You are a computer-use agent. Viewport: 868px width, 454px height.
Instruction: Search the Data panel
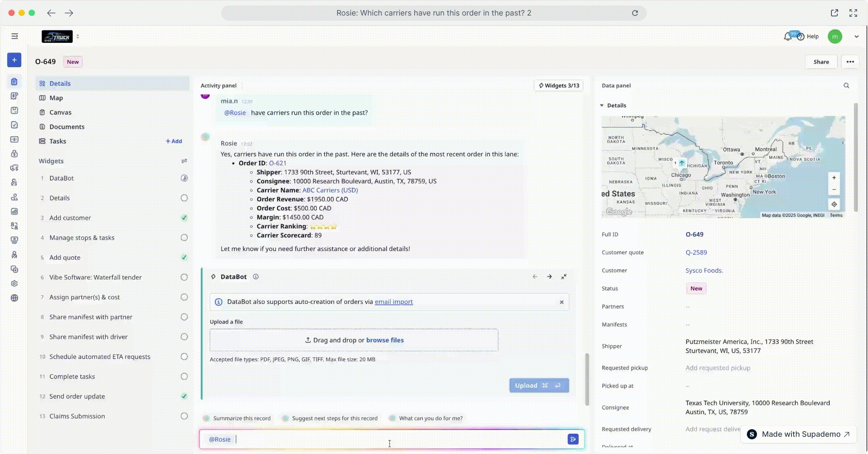pyautogui.click(x=846, y=85)
